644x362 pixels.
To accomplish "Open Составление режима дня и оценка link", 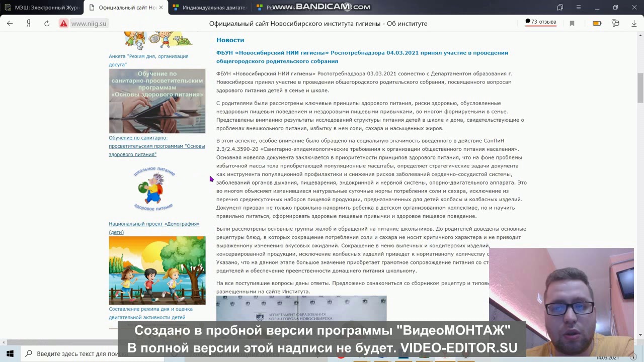I will click(150, 313).
